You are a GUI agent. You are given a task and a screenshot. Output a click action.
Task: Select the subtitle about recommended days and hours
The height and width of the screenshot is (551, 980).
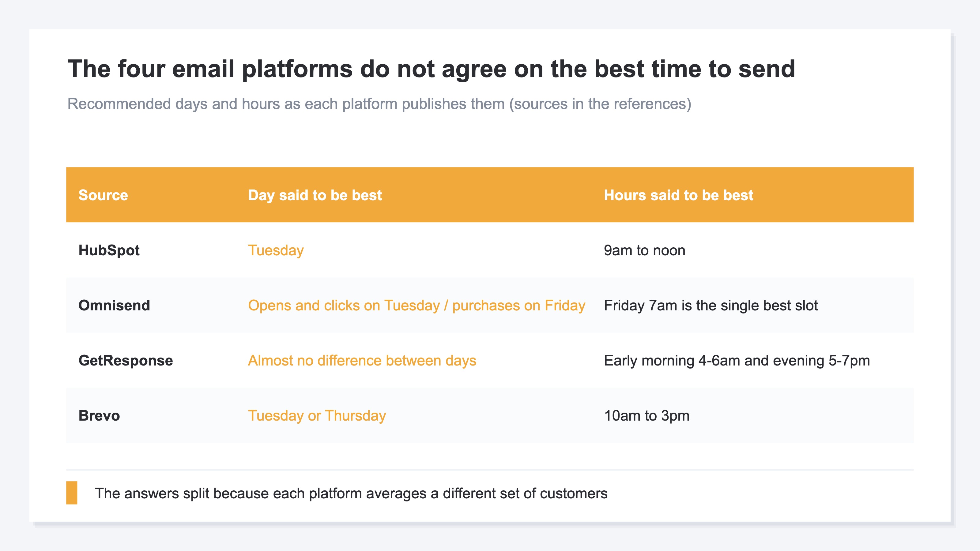[379, 104]
